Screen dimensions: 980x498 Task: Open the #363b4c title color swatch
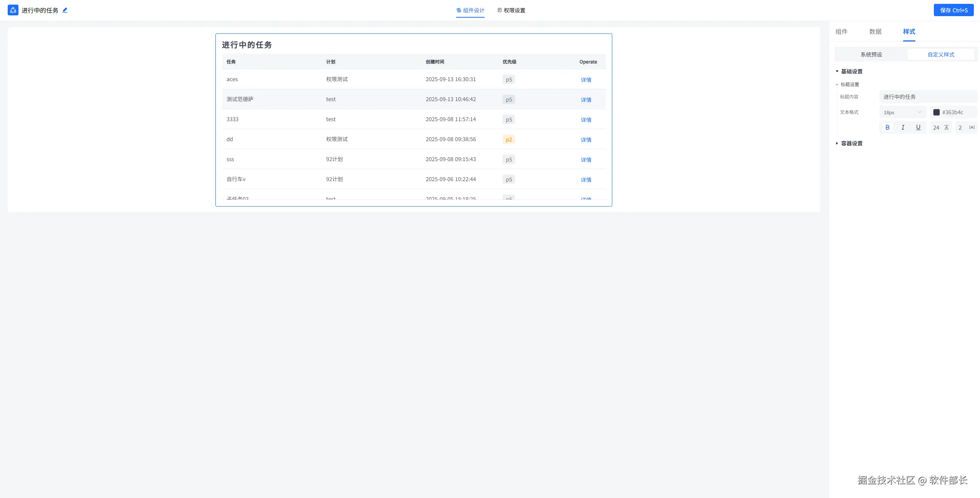tap(937, 112)
